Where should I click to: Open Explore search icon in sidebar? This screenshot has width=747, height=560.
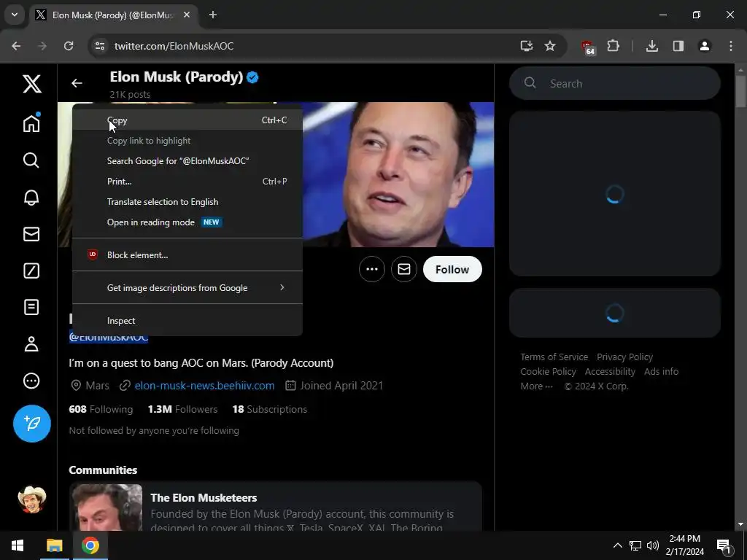pos(31,160)
